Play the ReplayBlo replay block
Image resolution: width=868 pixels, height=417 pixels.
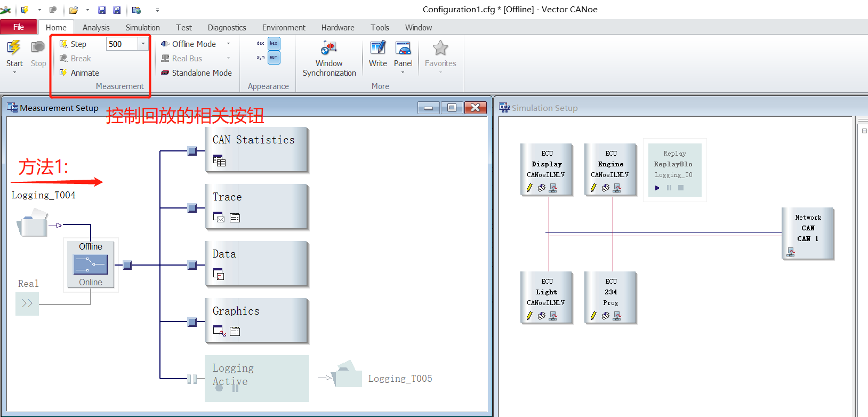(x=657, y=188)
